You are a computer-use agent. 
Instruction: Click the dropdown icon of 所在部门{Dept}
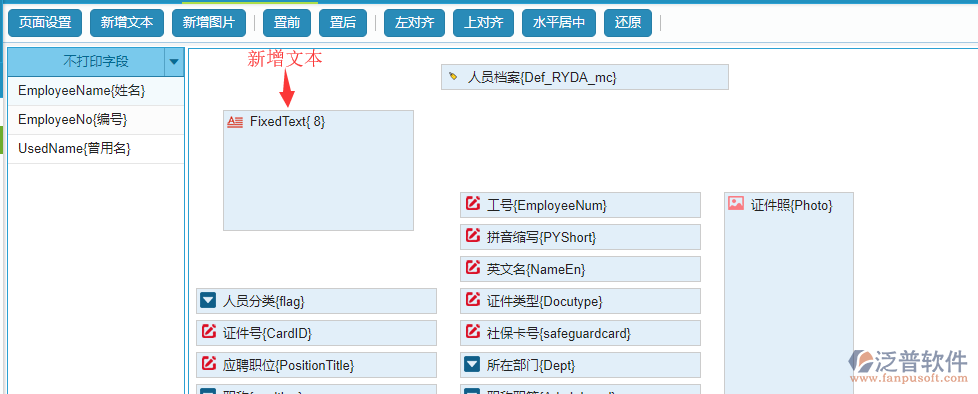473,364
